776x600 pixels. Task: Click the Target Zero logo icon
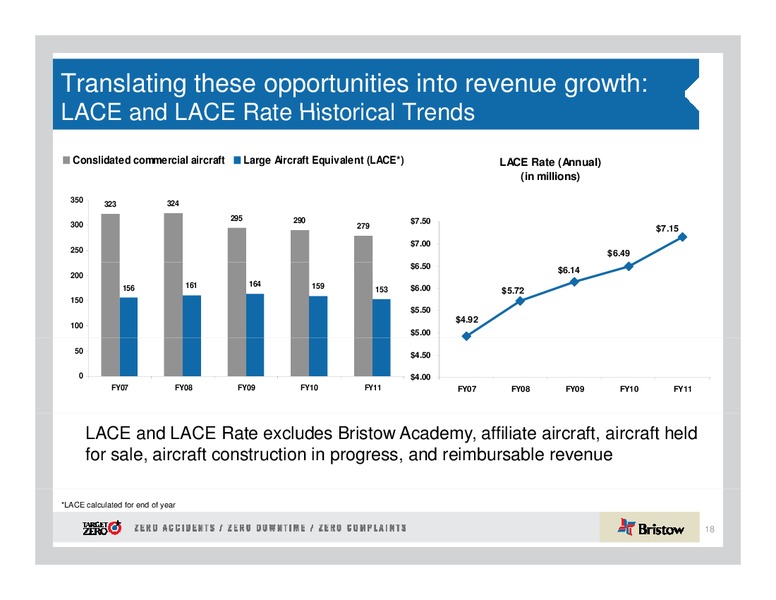coord(102,528)
